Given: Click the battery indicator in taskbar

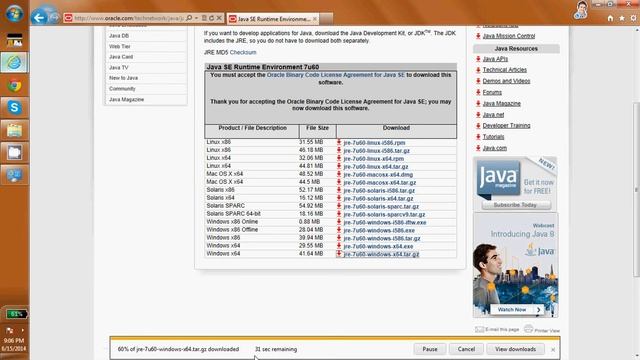Looking at the screenshot, I should [x=16, y=314].
